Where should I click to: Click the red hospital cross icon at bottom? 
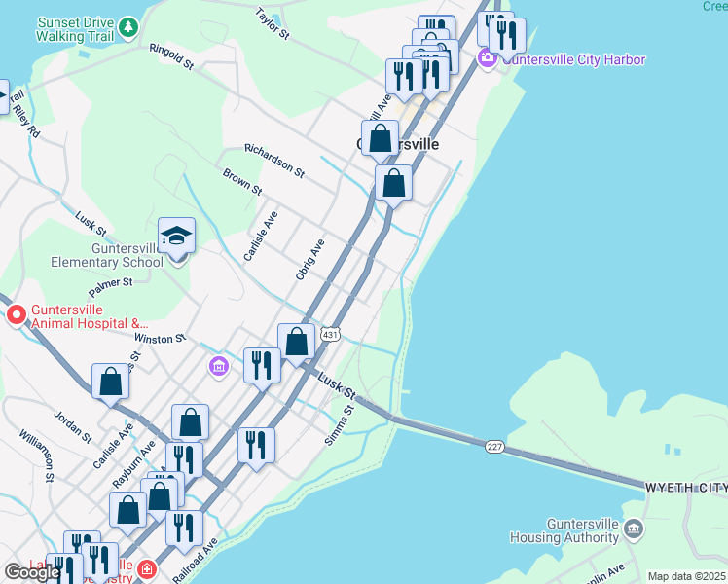pos(147,568)
